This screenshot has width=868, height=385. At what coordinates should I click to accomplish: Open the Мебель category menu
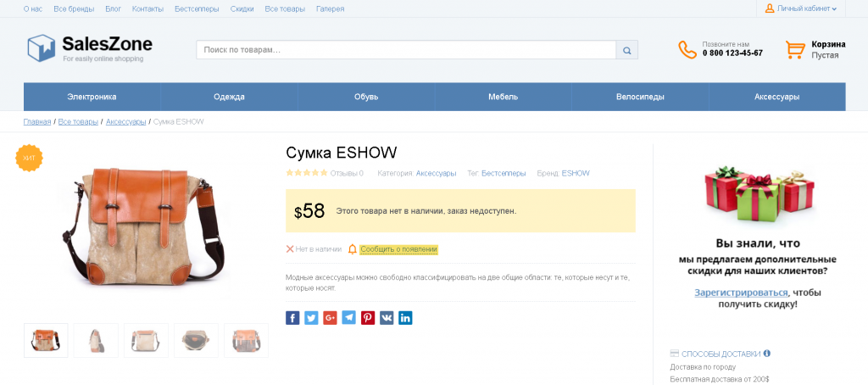(x=504, y=97)
